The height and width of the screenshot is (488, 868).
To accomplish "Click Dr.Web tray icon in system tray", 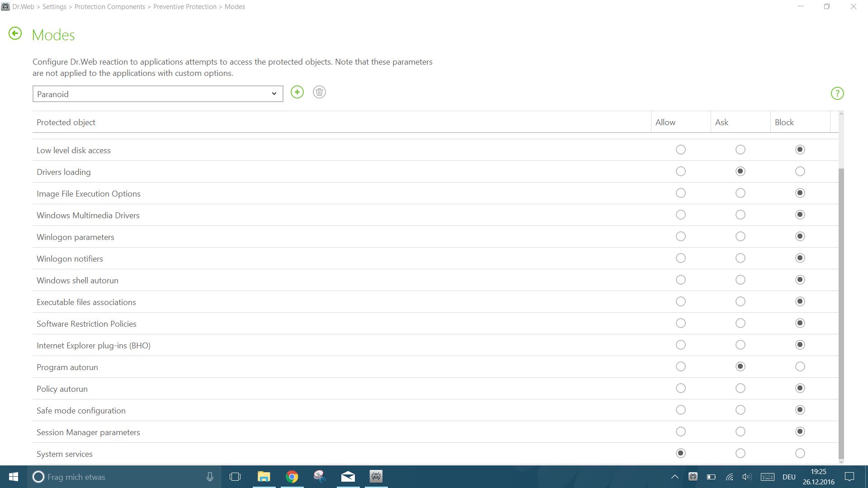I will [x=693, y=477].
